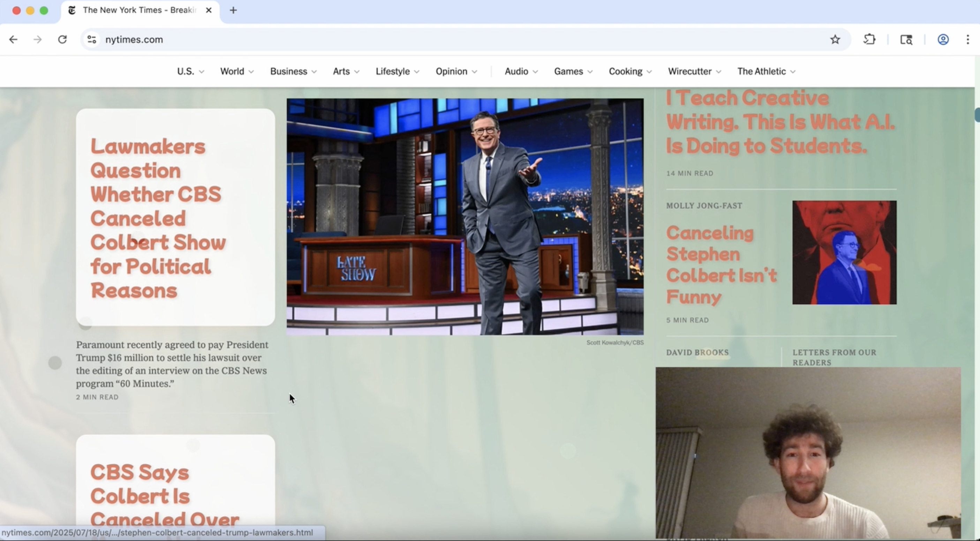Expand the Audio section menu
Screen dimensions: 980x541
tap(521, 71)
